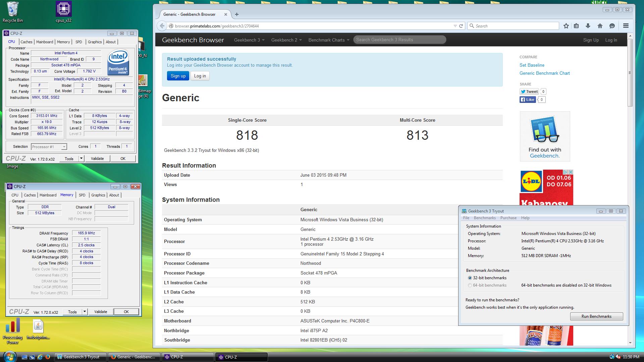This screenshot has height=362, width=644.
Task: Open the hwbotprime desktop icon
Action: (38, 329)
